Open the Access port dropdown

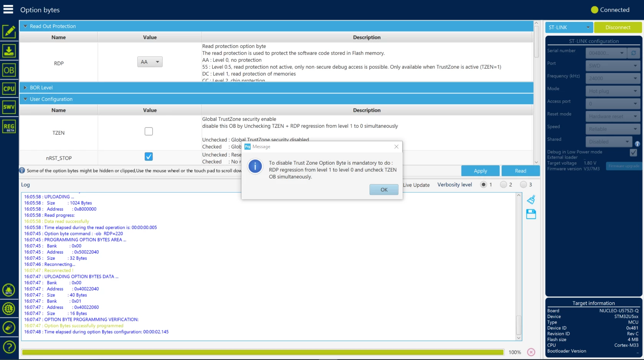click(x=613, y=104)
